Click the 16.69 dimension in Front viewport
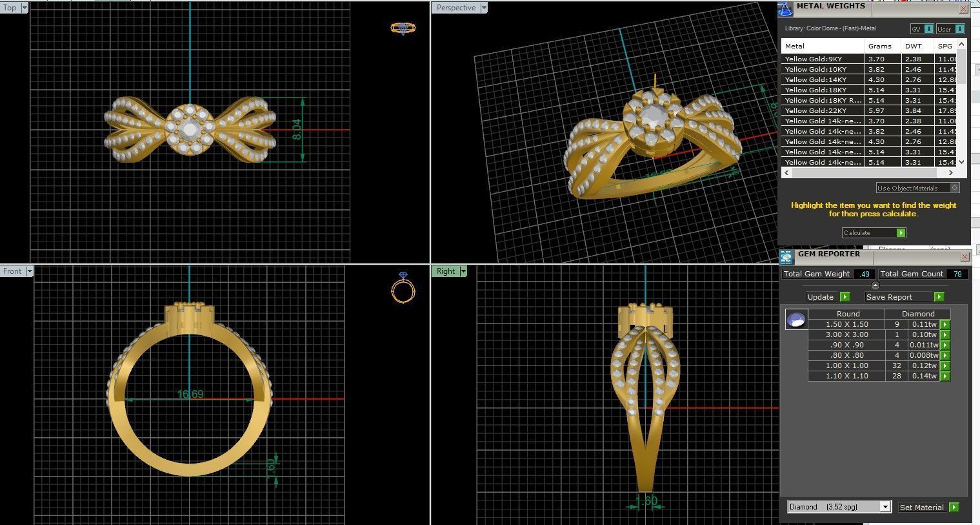The image size is (980, 525). 190,394
